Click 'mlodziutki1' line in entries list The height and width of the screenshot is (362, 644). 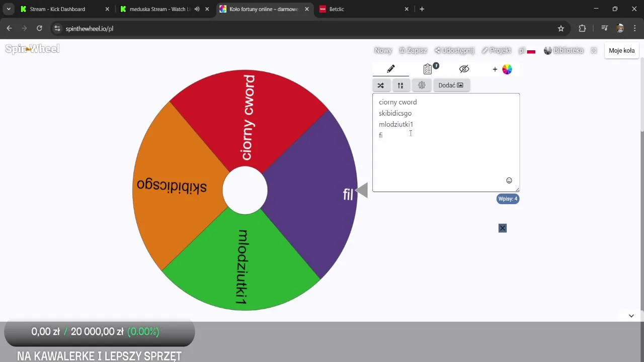pos(396,124)
